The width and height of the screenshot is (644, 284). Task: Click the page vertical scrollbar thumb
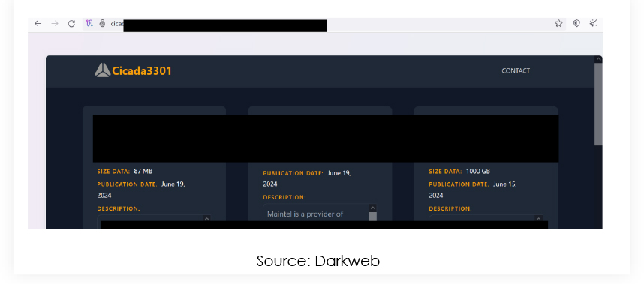pos(598,104)
